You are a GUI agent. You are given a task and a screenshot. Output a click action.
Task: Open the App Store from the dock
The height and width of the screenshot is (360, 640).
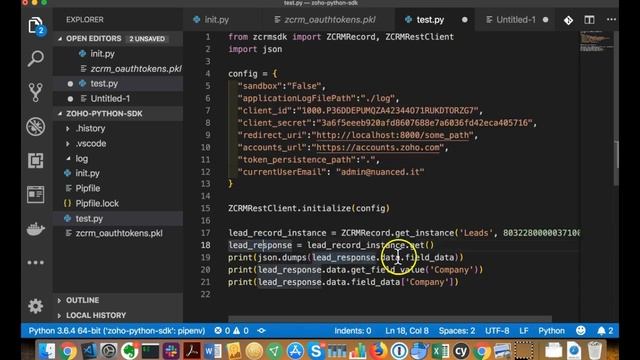coord(295,351)
